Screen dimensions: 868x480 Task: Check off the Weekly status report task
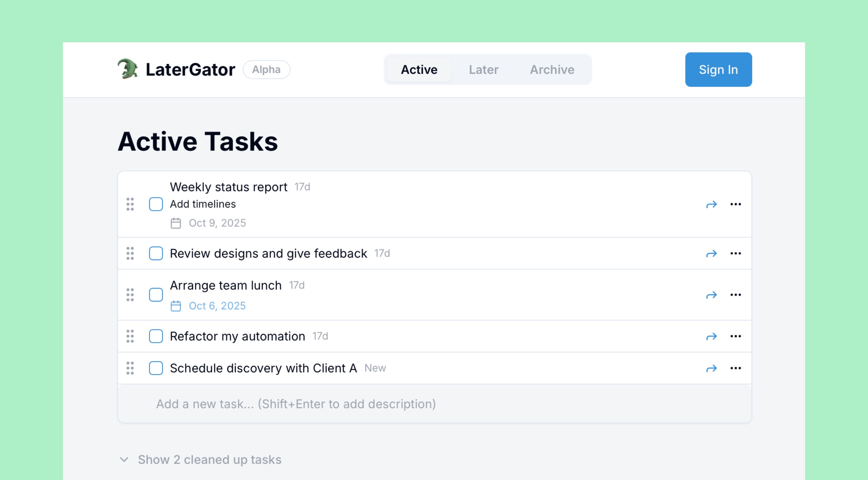point(156,204)
